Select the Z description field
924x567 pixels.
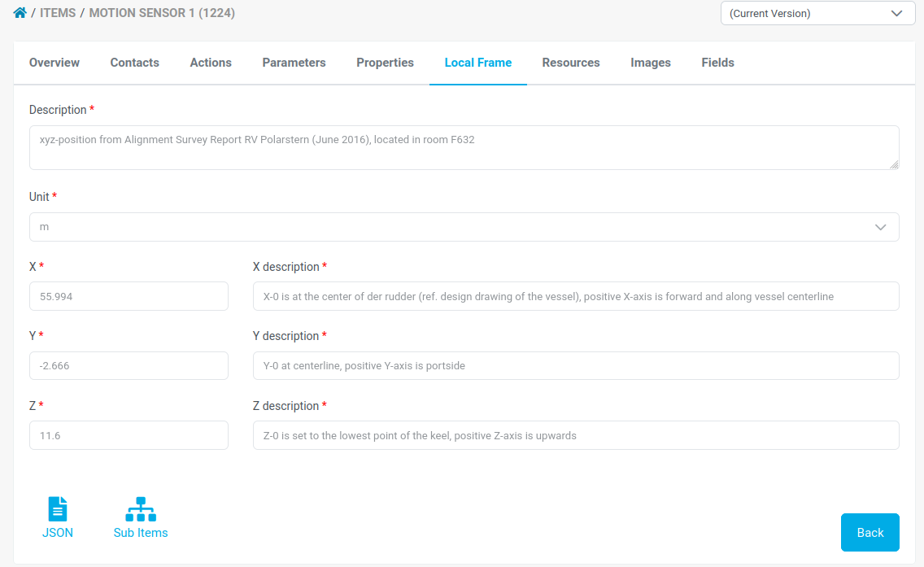tap(576, 435)
